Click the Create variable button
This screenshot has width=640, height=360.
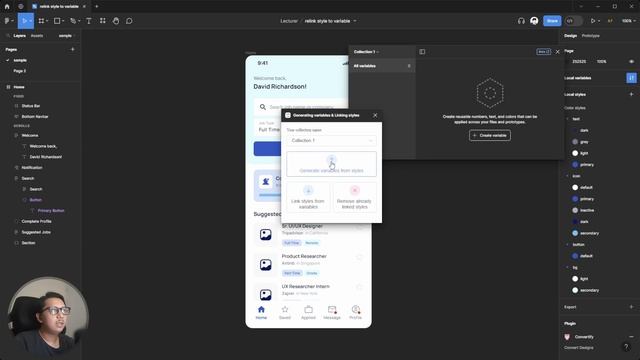pyautogui.click(x=490, y=136)
